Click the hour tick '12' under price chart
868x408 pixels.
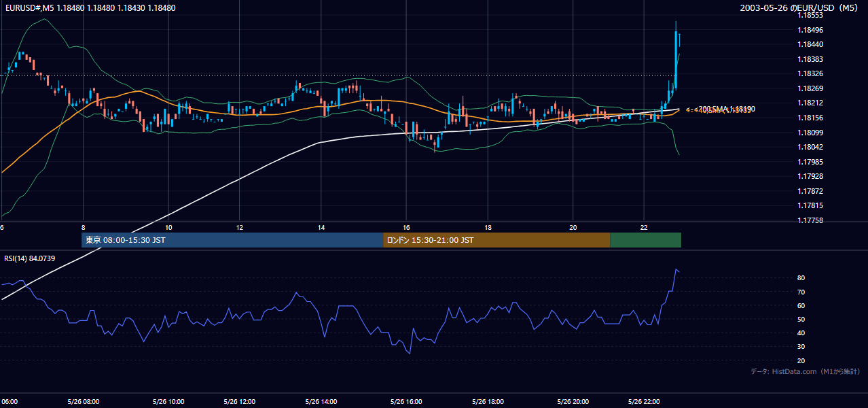coord(239,227)
